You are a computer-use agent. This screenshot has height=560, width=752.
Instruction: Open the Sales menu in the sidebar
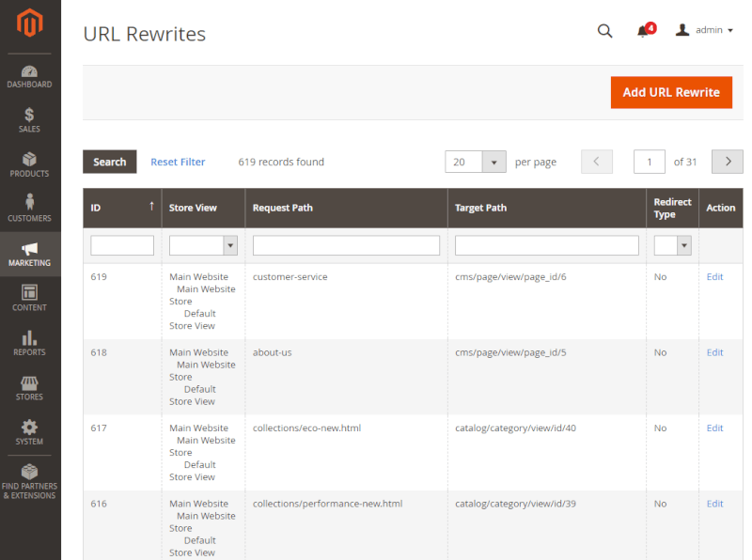(x=29, y=119)
